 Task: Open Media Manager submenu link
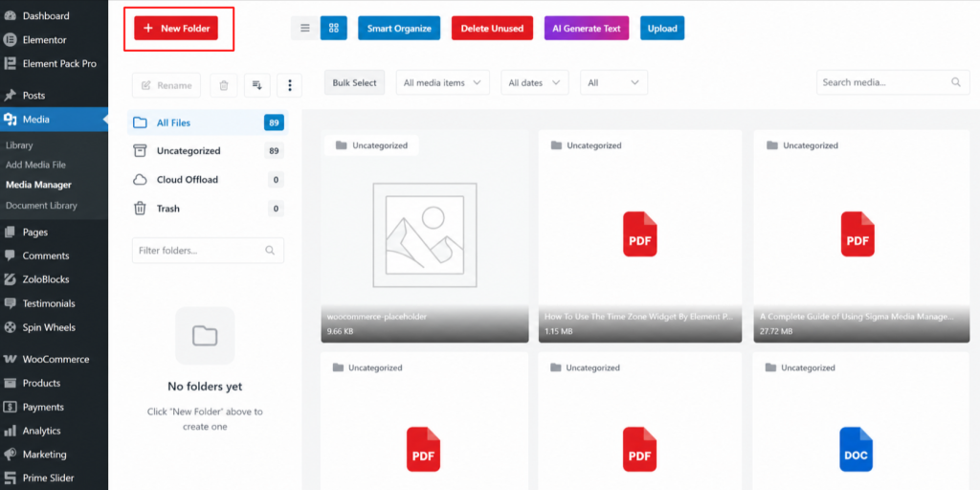click(38, 185)
